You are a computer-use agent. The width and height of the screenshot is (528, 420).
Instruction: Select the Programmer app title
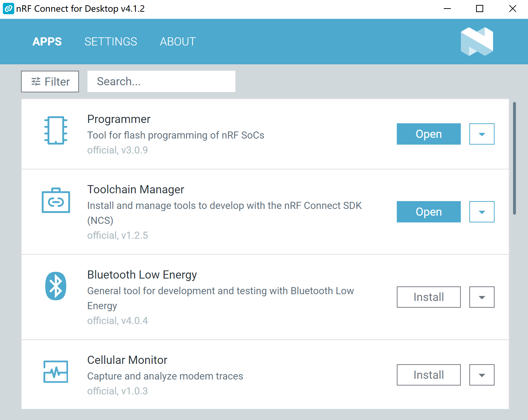(x=119, y=119)
